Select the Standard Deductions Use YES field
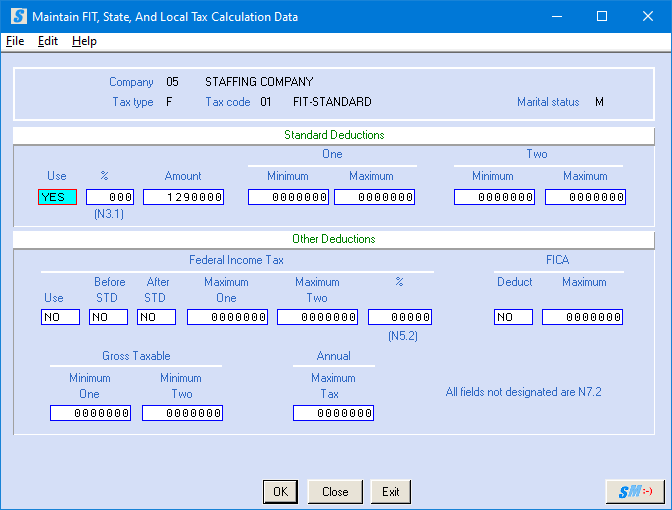The width and height of the screenshot is (672, 510). tap(57, 197)
